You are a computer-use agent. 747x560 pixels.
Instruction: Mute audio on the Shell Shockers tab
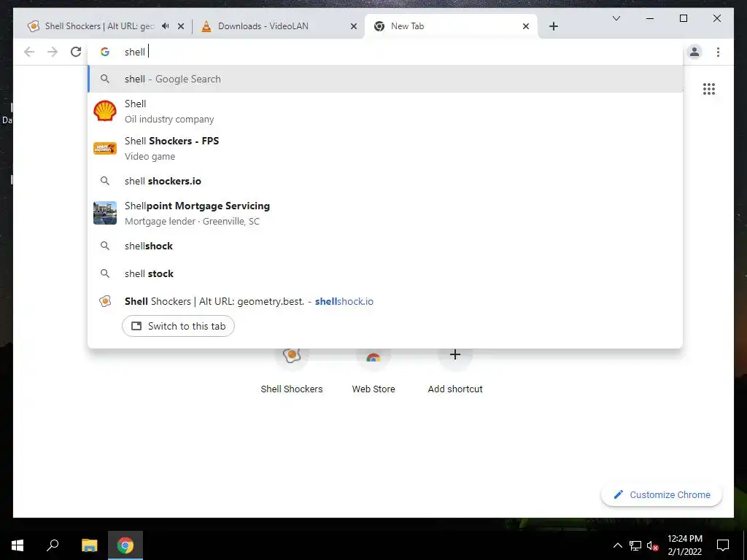coord(165,26)
